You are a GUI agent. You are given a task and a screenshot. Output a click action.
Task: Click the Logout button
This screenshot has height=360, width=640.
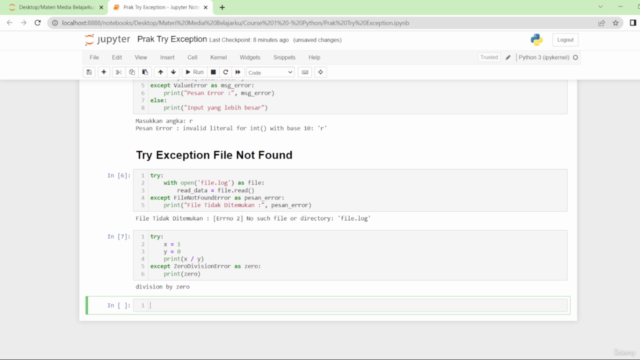coord(565,40)
